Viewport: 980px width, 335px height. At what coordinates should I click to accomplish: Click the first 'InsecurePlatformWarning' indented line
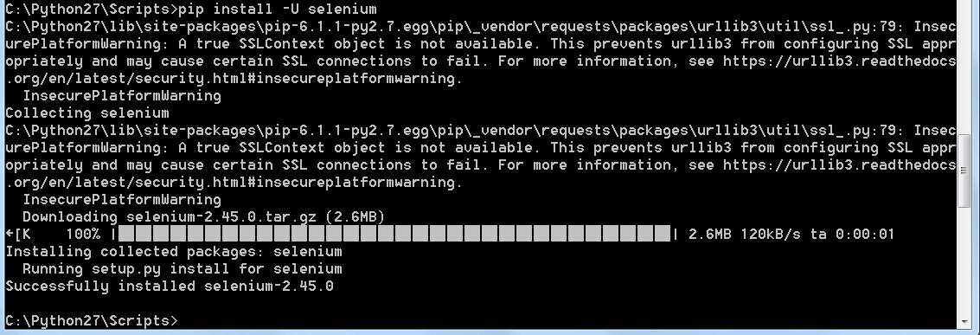[x=122, y=95]
